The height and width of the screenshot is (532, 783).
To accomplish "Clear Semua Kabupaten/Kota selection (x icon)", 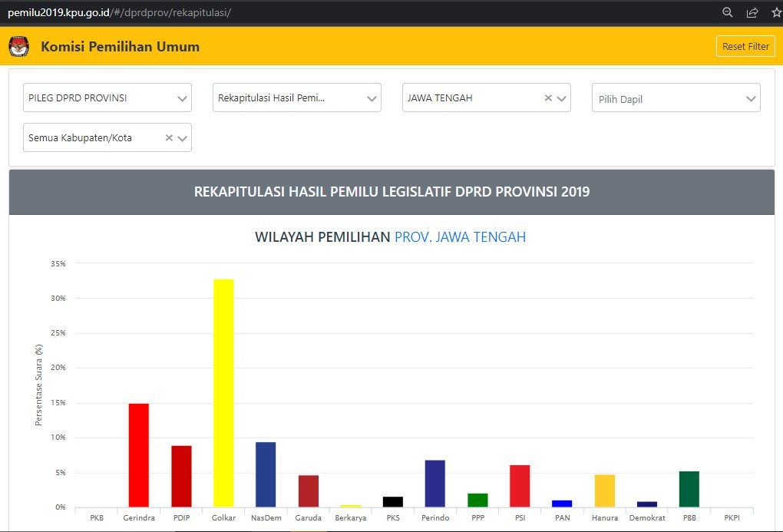I will tap(169, 138).
